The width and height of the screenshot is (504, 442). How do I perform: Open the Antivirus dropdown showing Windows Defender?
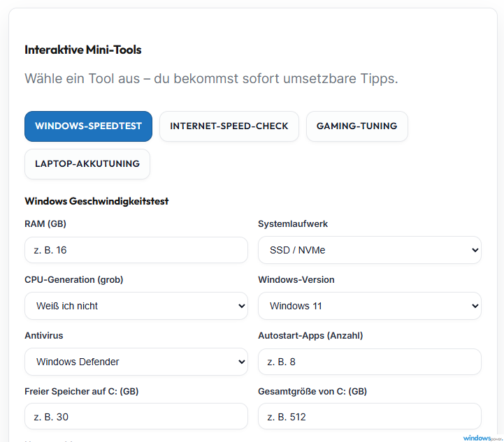136,362
